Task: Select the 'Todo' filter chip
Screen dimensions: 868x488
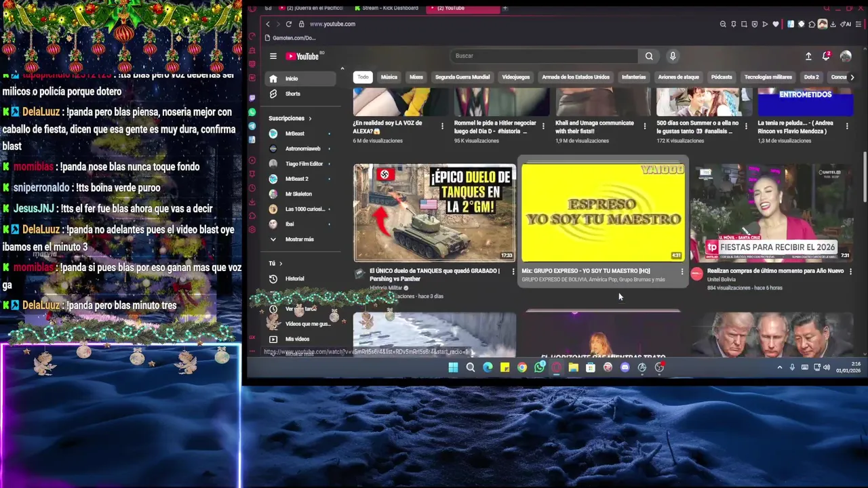Action: click(x=363, y=77)
